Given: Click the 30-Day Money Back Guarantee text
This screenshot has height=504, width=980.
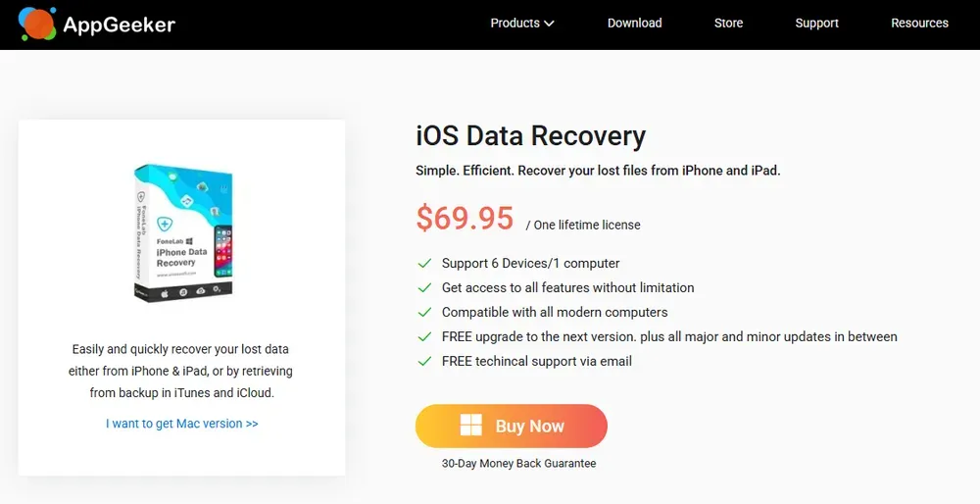Looking at the screenshot, I should pos(518,463).
